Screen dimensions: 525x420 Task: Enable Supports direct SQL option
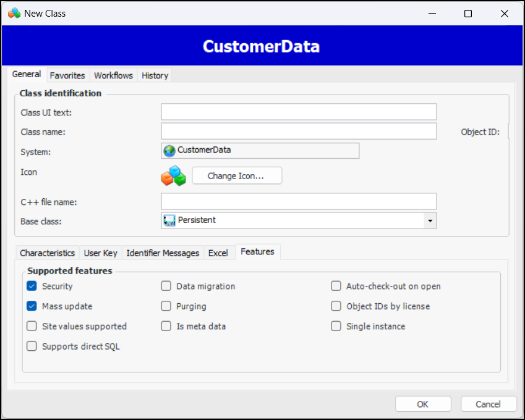tap(32, 346)
